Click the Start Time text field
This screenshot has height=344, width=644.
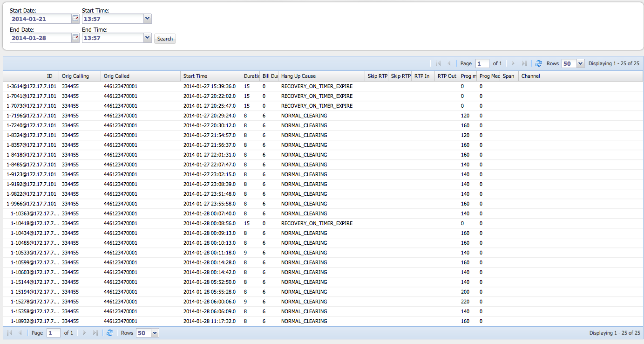click(x=113, y=19)
